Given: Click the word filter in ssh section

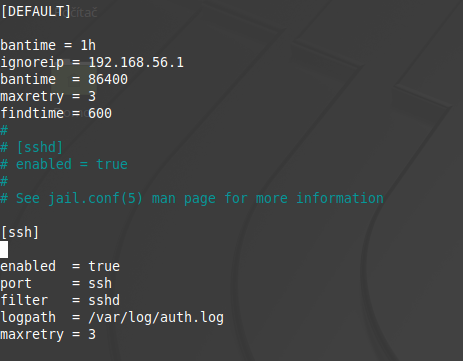Looking at the screenshot, I should tap(24, 300).
